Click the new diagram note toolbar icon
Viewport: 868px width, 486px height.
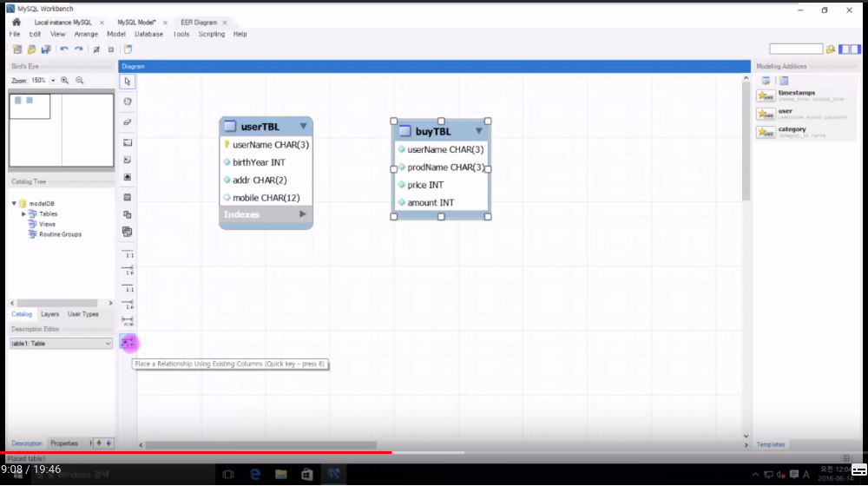pyautogui.click(x=128, y=49)
